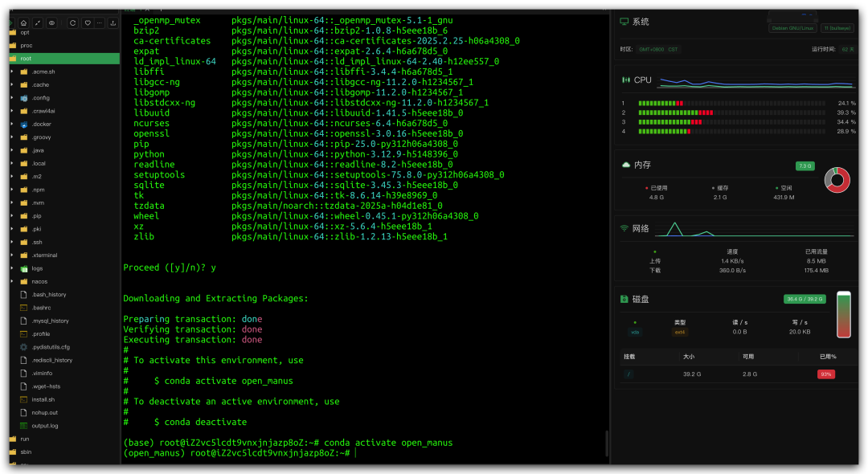Click the home directory icon in file toolbar

[x=23, y=23]
